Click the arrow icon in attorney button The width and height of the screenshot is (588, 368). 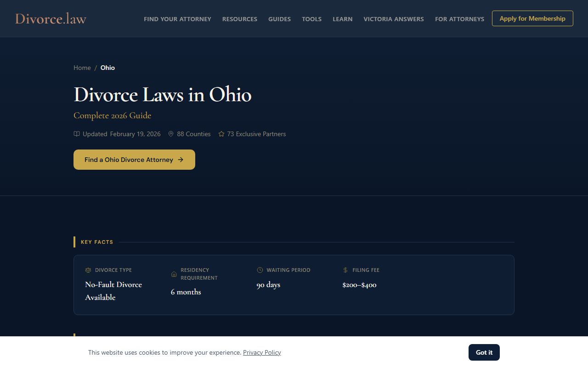click(181, 160)
